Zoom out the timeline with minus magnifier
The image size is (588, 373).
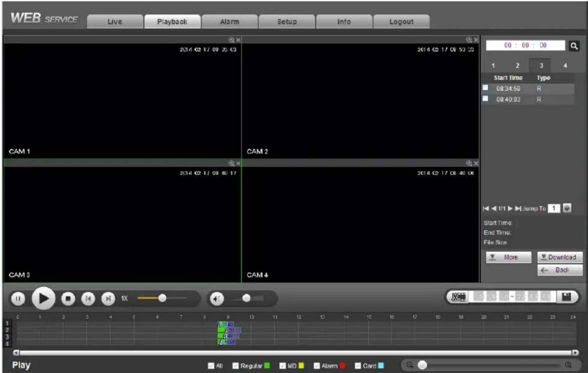[410, 365]
